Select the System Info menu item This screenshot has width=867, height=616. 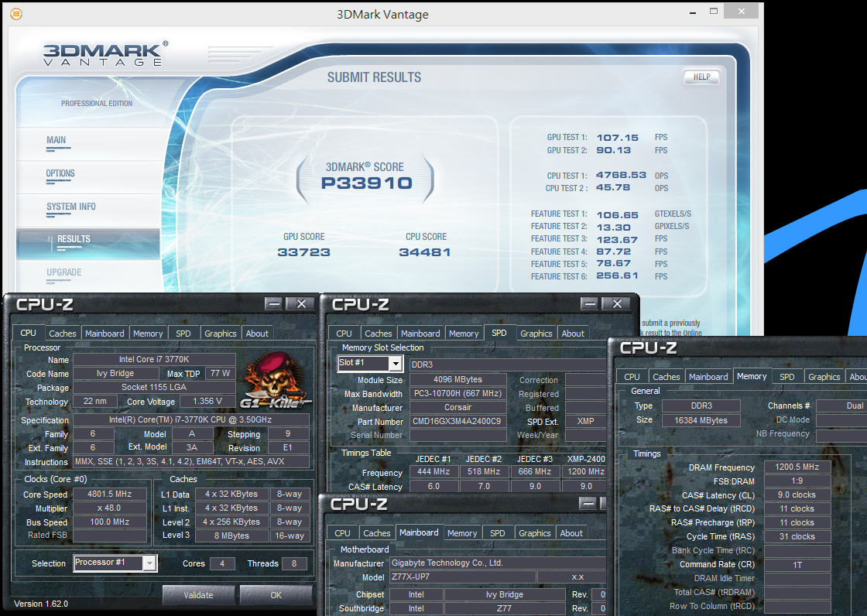pos(70,207)
